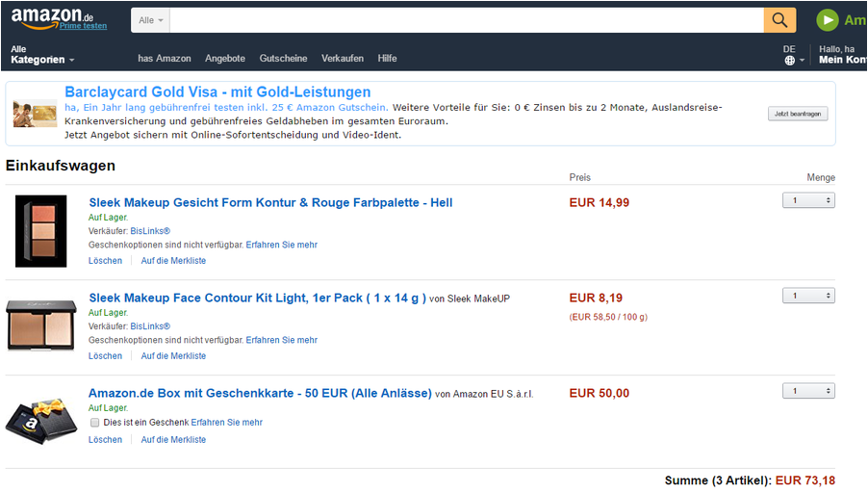This screenshot has height=493, width=868.
Task: Click the globe language icon
Action: (x=790, y=60)
